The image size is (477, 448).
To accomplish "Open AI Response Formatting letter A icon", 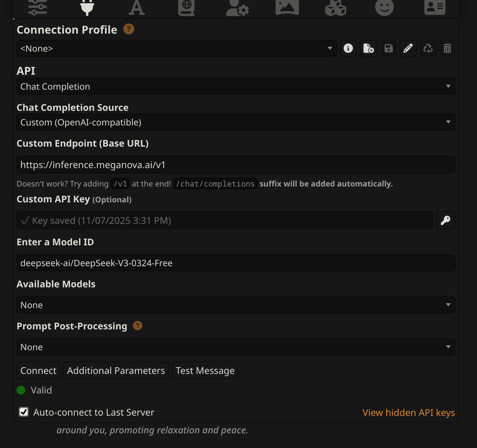I will click(x=136, y=7).
